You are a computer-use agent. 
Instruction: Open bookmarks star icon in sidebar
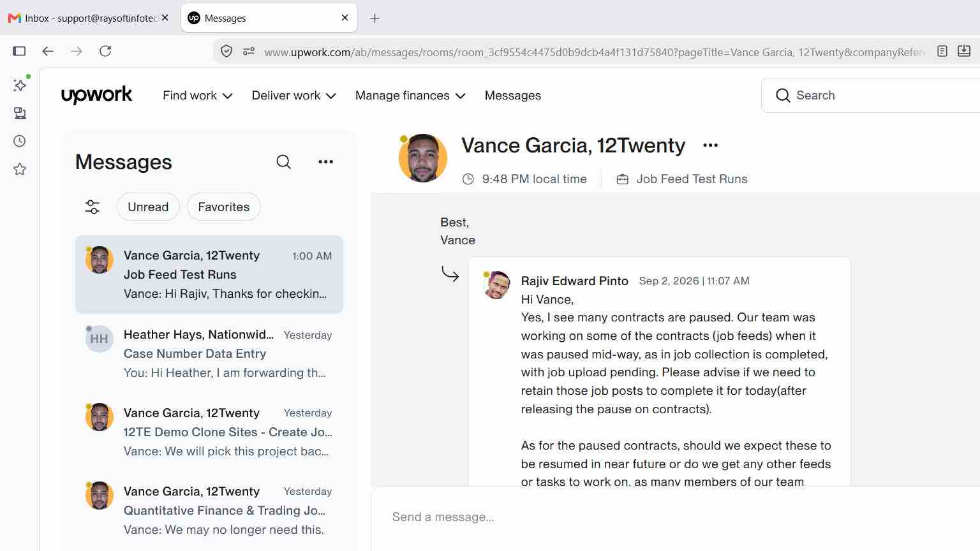[20, 169]
